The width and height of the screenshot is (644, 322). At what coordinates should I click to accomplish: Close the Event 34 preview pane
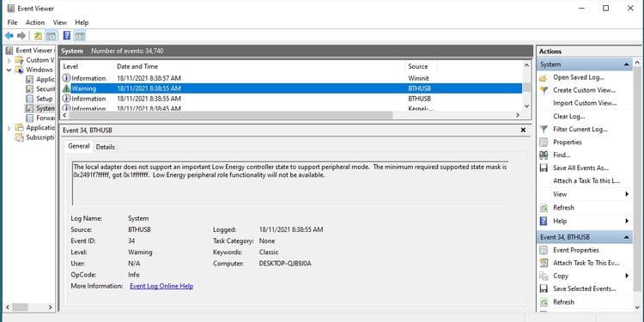(523, 131)
